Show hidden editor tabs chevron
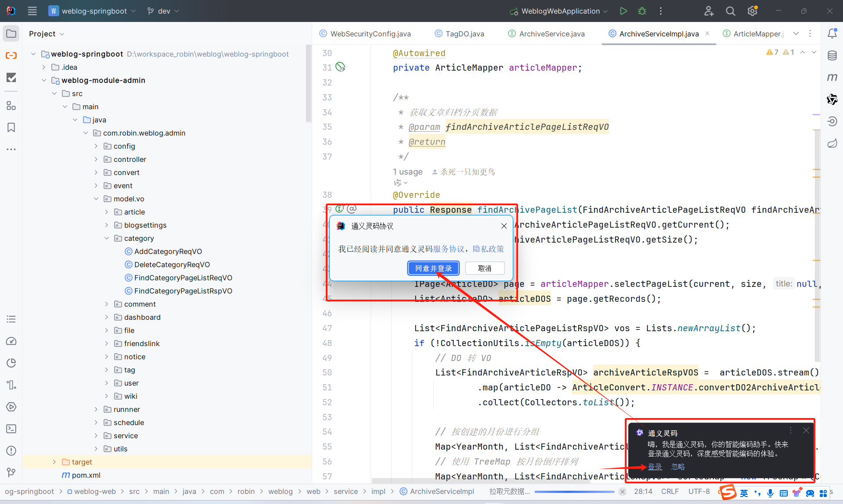 796,34
